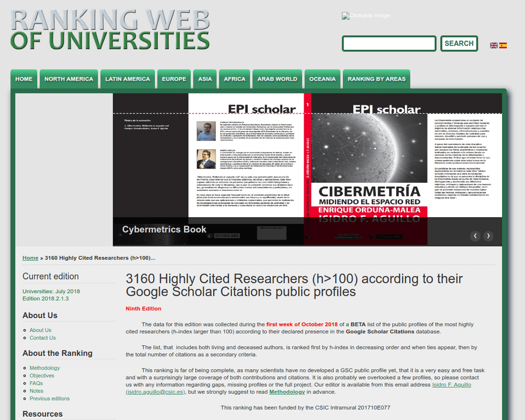
Task: Go to the previous carousel slide
Action: [475, 236]
